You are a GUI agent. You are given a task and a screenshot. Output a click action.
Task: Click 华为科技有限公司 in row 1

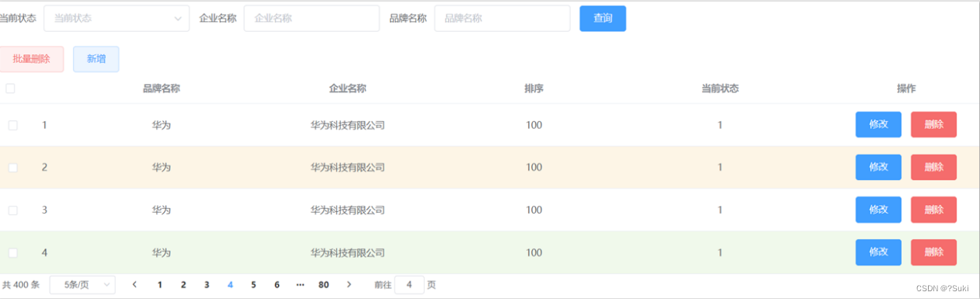[x=348, y=125]
